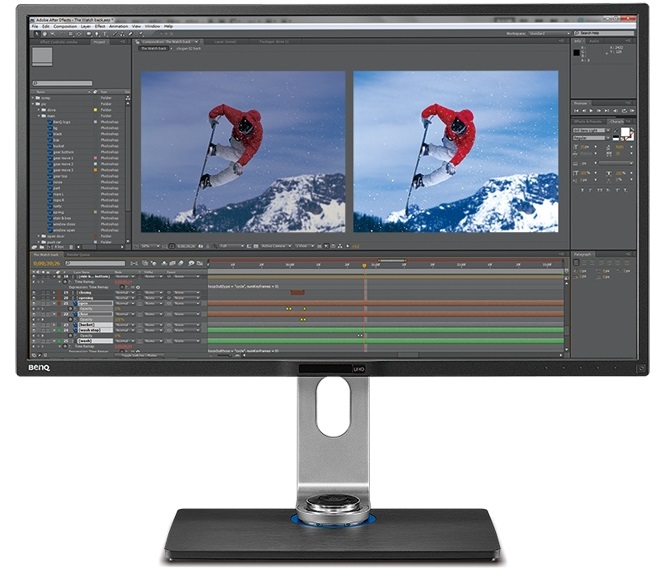Select the Pen tool in toolbar
Viewport: 670px width, 568px height.
click(x=97, y=34)
